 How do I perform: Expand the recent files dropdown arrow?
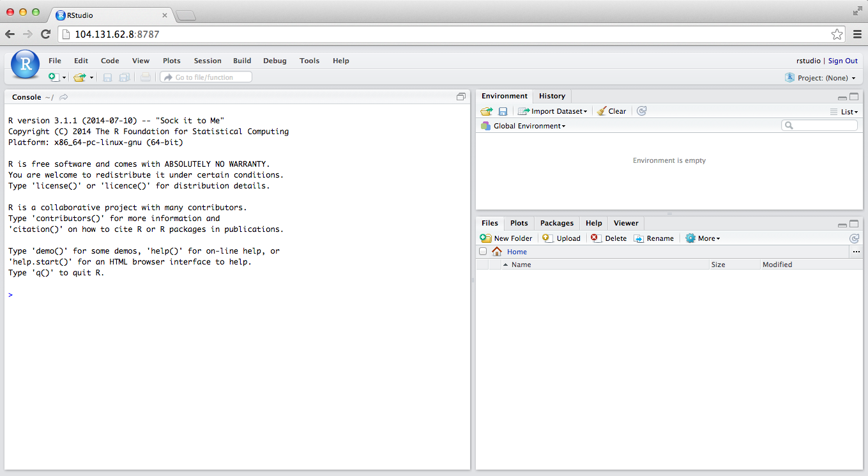pos(91,78)
